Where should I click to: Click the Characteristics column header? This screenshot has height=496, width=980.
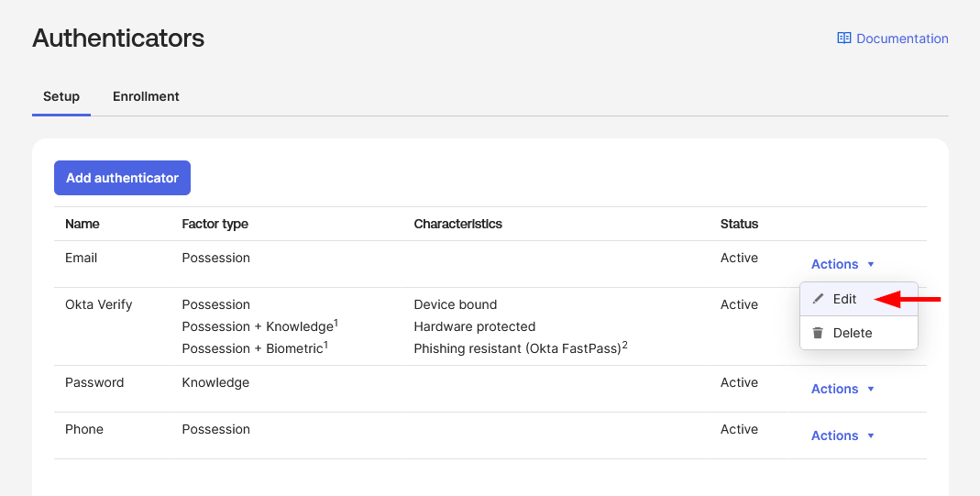tap(457, 224)
